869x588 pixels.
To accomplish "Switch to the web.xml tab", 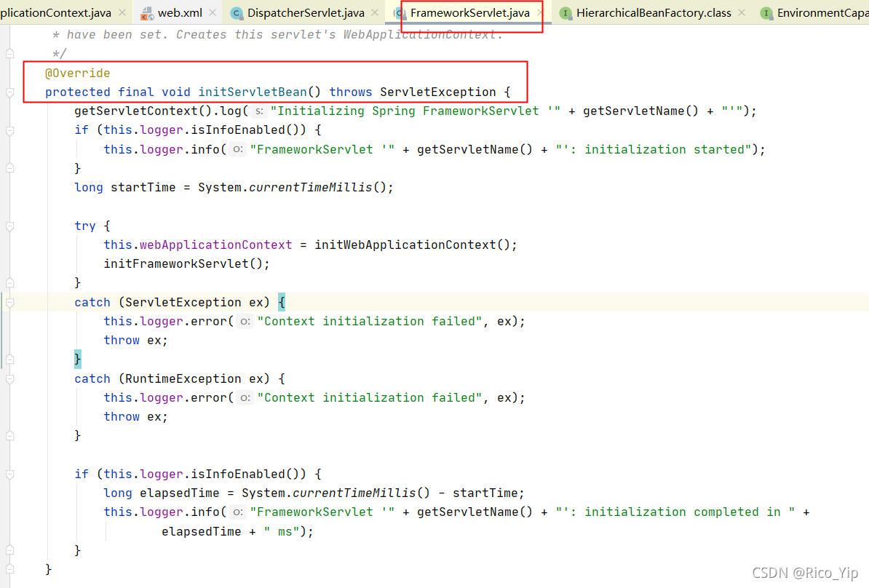I will [180, 13].
